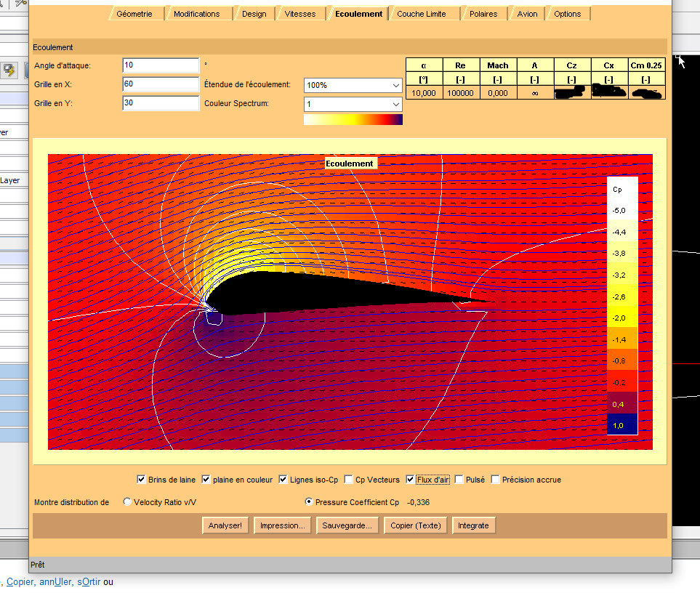700x609 pixels.
Task: Click the Integrate button
Action: tap(473, 525)
